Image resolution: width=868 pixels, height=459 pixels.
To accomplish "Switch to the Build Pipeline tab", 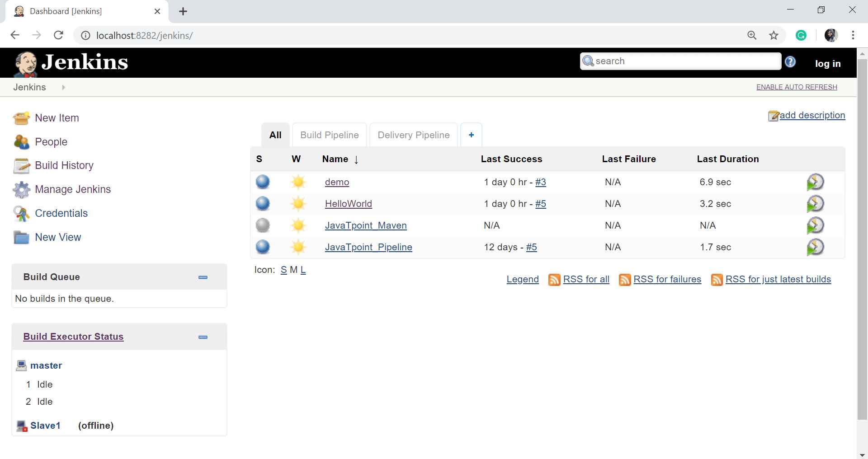I will 329,135.
